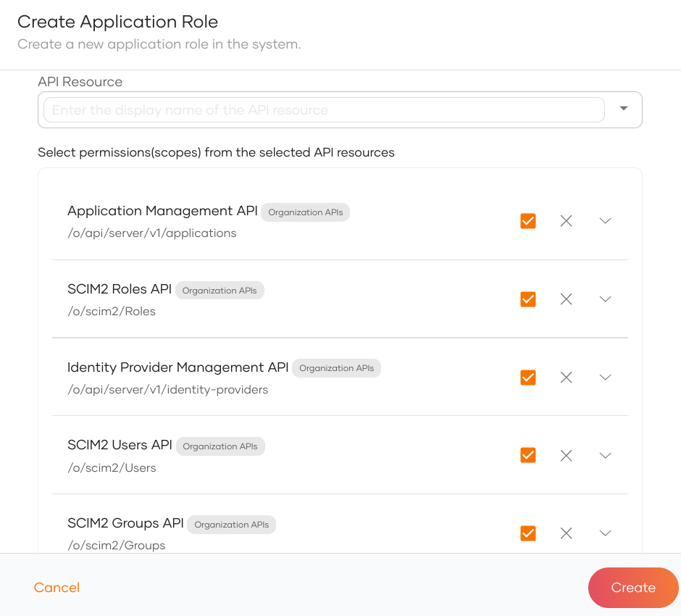Remove the Application Management API resource
681x616 pixels.
point(566,221)
